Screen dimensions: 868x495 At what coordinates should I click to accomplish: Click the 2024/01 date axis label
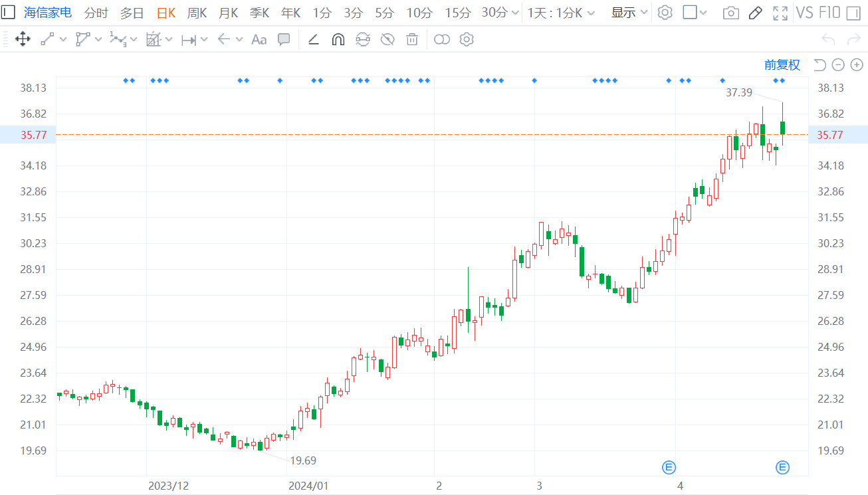[x=308, y=486]
